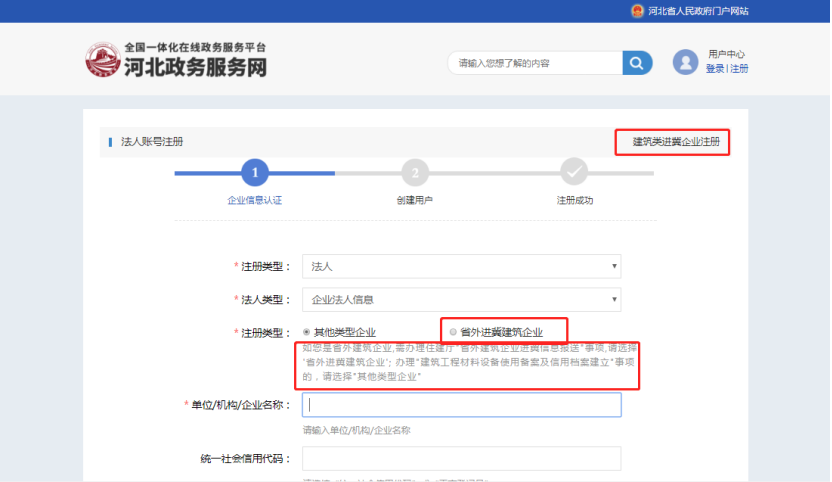
Task: Open the 注册类型 法人 dropdown
Action: [x=461, y=267]
